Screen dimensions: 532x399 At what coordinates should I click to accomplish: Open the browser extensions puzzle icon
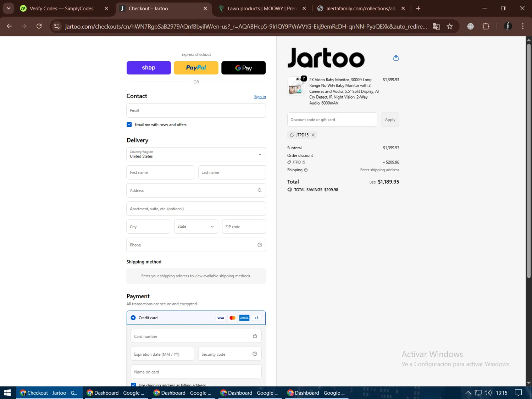[x=486, y=26]
